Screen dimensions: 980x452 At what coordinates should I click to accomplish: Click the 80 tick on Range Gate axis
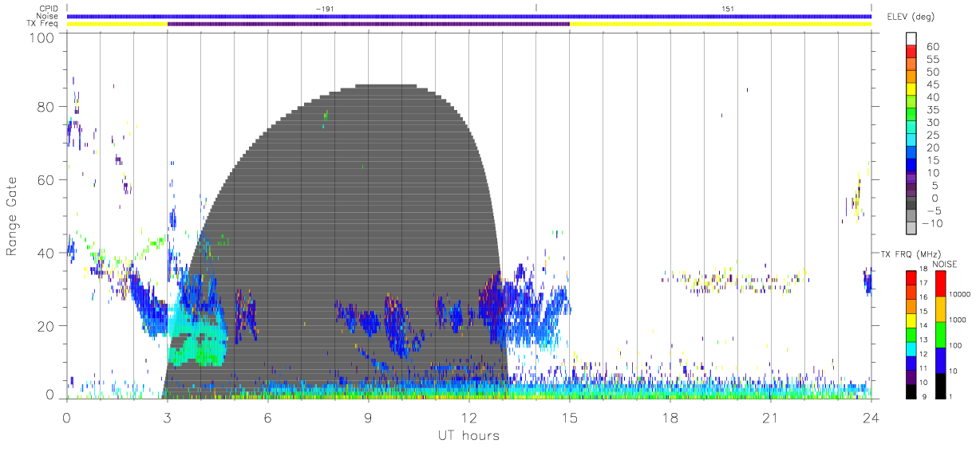pyautogui.click(x=45, y=107)
